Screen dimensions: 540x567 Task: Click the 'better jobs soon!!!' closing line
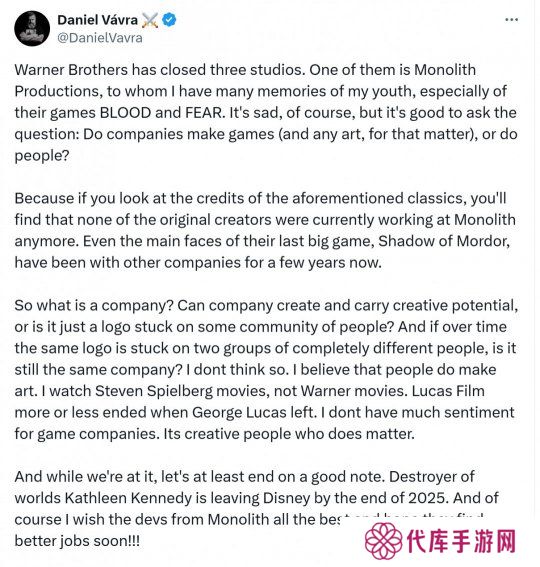77,541
